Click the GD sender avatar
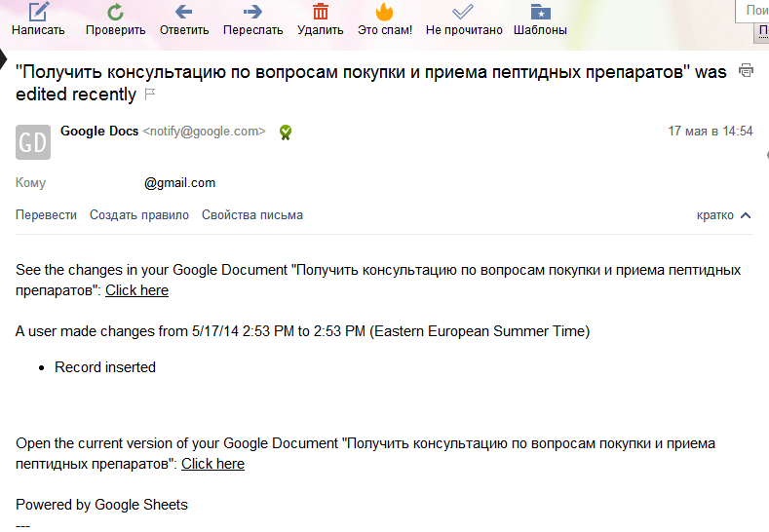769x532 pixels. [x=33, y=142]
